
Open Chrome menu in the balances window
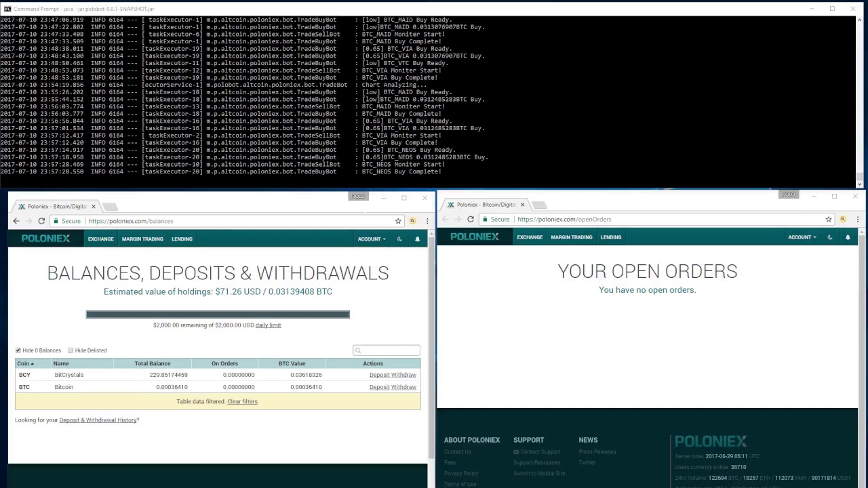tap(427, 221)
